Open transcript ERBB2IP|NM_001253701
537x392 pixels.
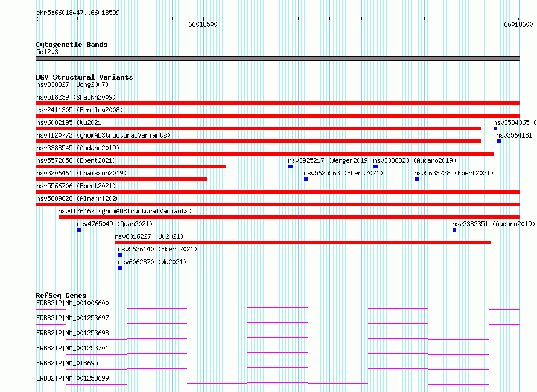[x=72, y=348]
